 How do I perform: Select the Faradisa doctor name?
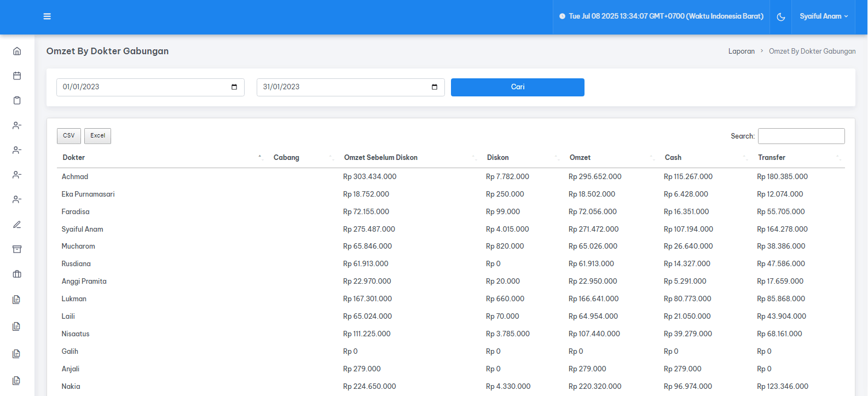click(x=76, y=212)
